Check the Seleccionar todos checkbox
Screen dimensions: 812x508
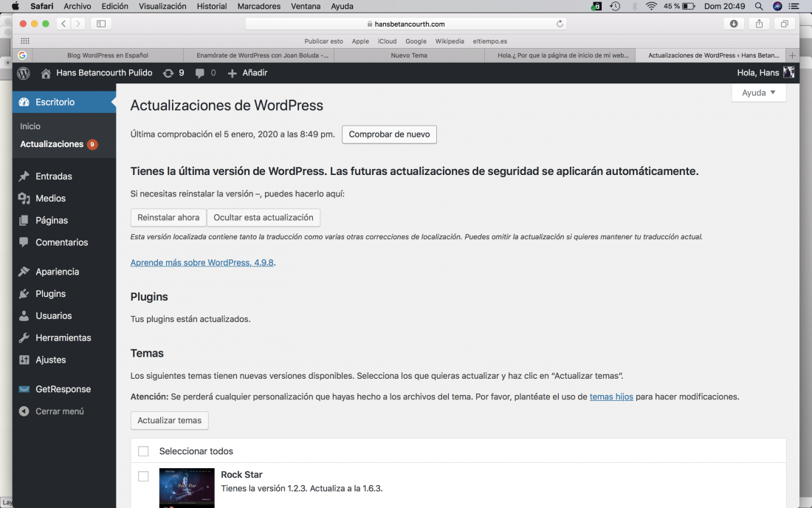pyautogui.click(x=143, y=451)
